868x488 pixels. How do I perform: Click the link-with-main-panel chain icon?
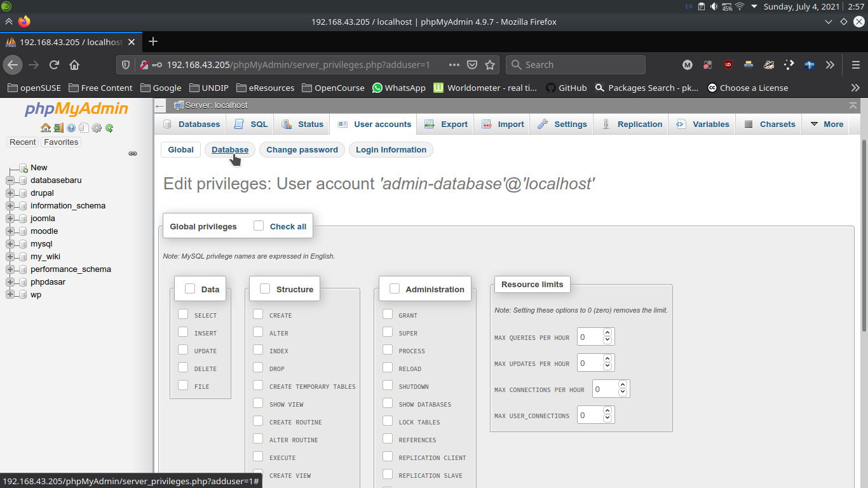[133, 153]
